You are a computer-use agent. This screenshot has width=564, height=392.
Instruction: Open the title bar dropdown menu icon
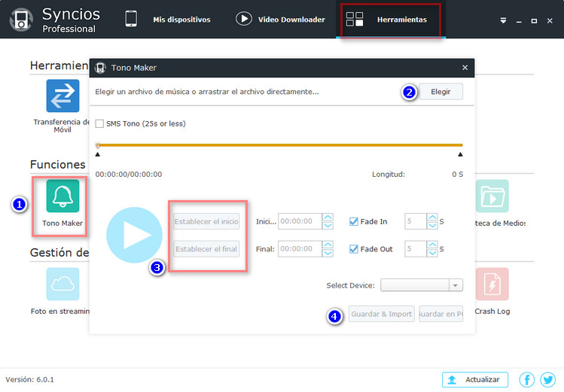503,21
